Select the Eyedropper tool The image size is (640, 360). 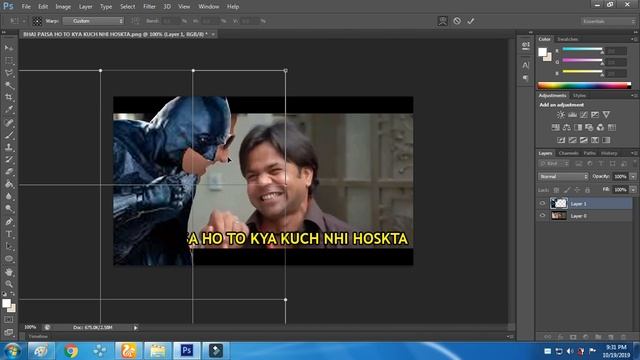tap(9, 110)
